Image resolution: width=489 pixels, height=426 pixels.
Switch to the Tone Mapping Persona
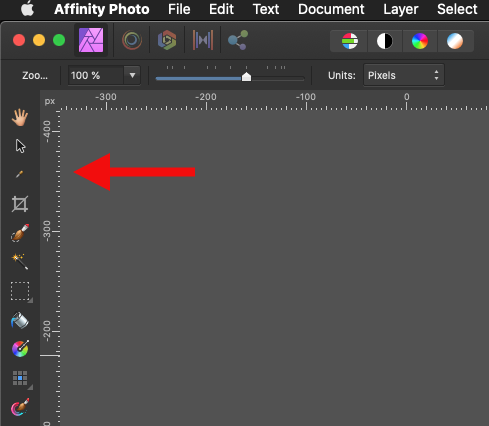click(x=203, y=40)
